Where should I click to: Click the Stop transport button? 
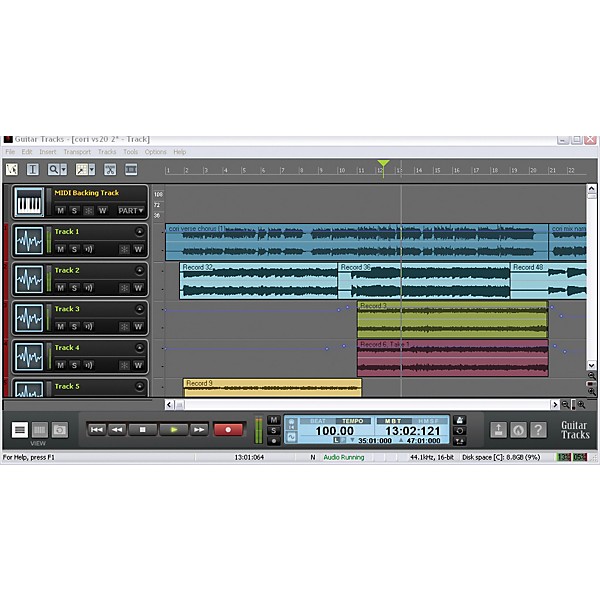click(144, 429)
